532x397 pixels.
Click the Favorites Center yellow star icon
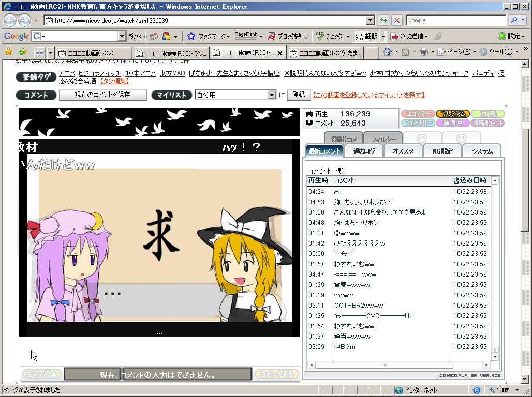pos(8,52)
